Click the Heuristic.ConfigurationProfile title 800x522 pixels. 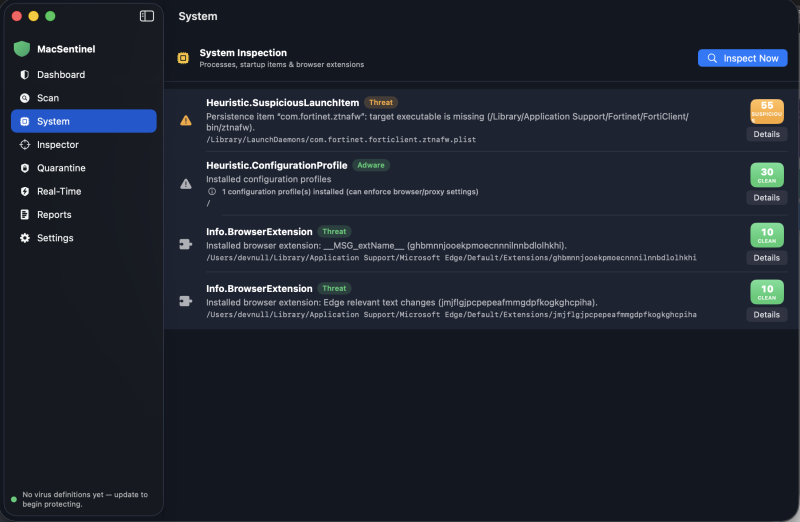(277, 165)
